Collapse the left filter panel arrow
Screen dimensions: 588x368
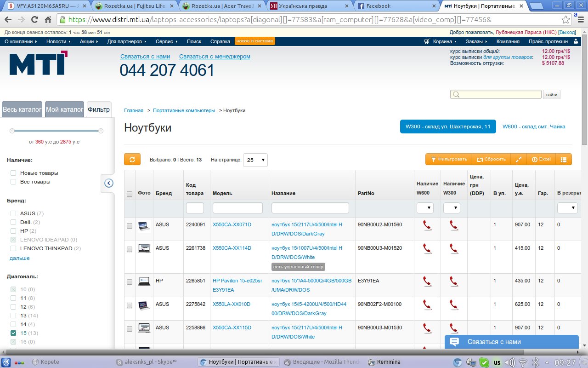(x=109, y=183)
